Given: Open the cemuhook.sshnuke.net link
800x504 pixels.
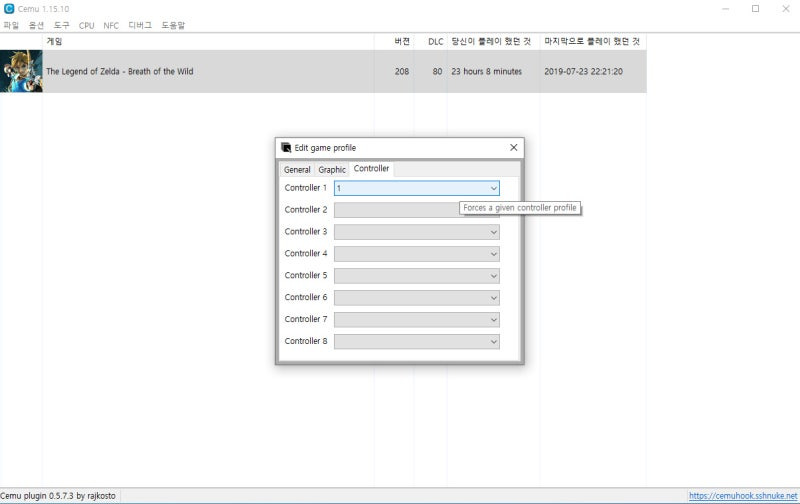Looking at the screenshot, I should 743,495.
